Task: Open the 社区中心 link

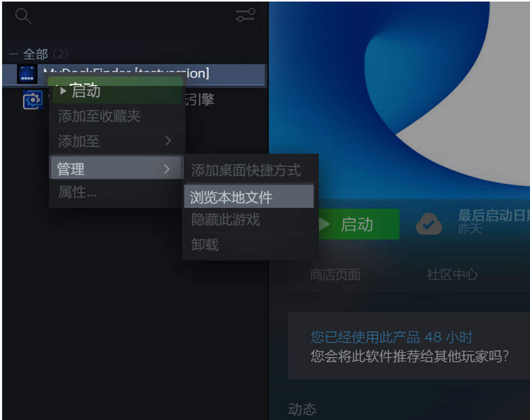Action: [x=452, y=275]
